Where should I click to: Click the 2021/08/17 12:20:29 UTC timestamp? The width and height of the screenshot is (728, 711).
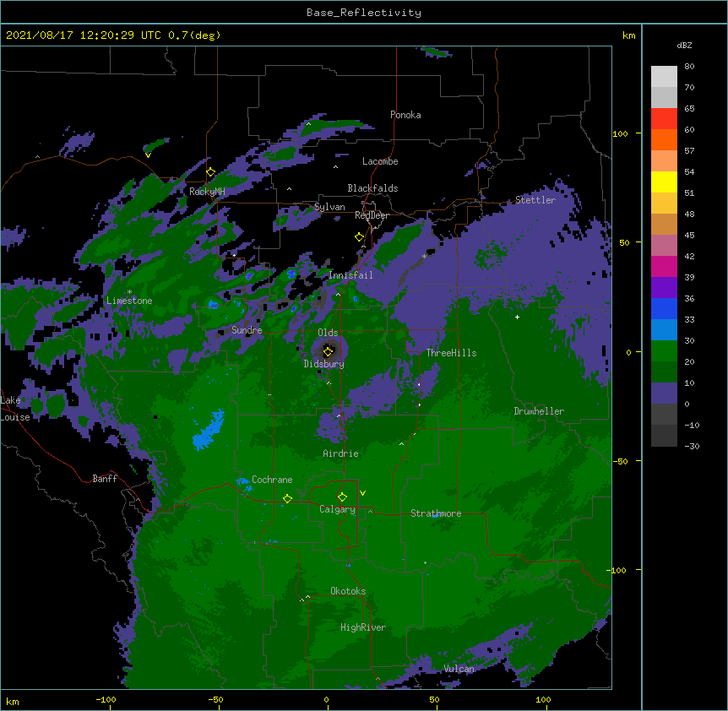[84, 35]
